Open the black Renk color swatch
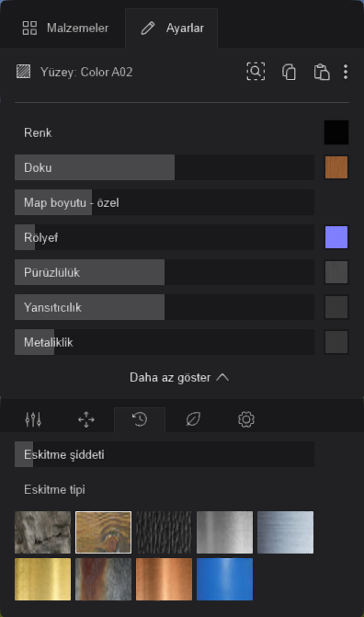 pyautogui.click(x=336, y=132)
